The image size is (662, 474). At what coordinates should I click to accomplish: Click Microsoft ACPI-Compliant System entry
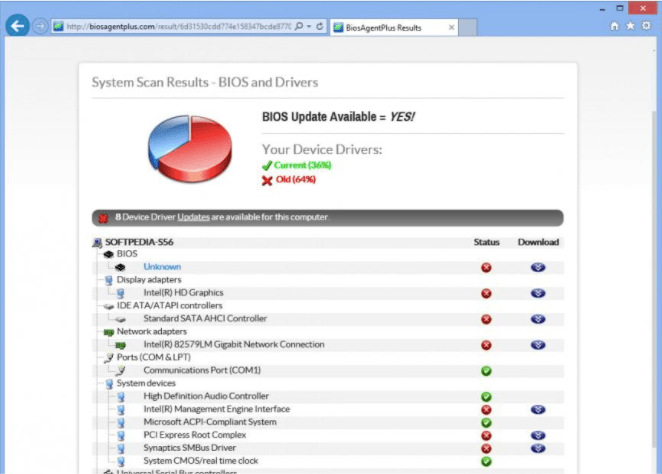tap(210, 422)
